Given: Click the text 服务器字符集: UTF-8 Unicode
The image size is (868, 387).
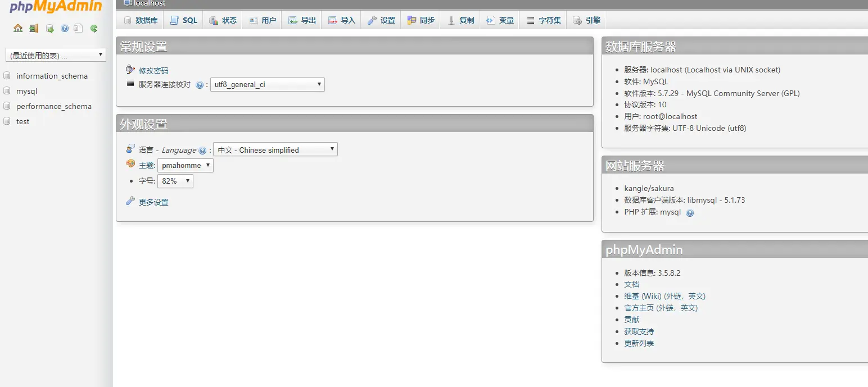Looking at the screenshot, I should (675, 128).
